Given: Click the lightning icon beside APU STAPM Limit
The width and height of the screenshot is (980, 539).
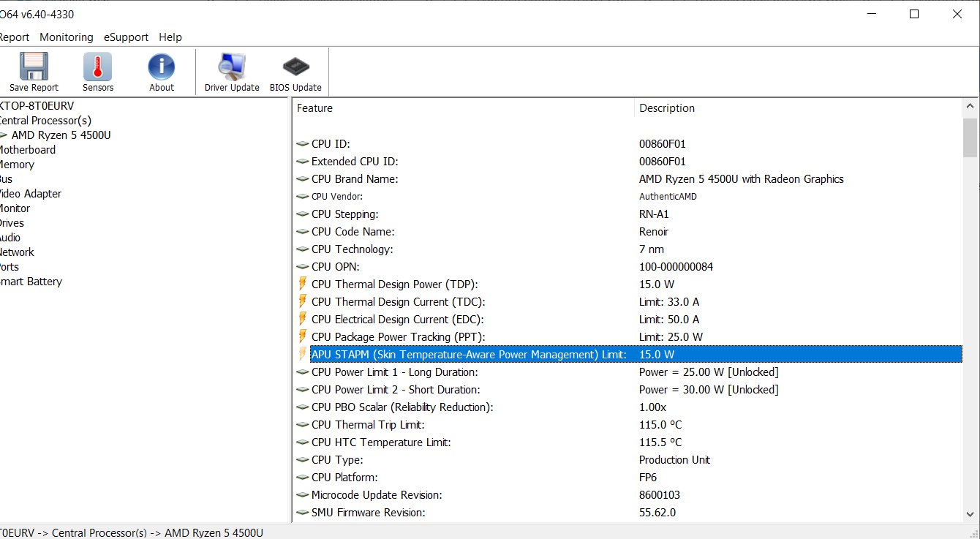Looking at the screenshot, I should (303, 354).
